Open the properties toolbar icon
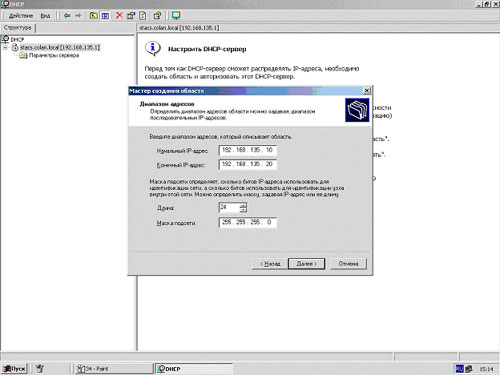Viewport: 500px width, 375px height. (131, 16)
